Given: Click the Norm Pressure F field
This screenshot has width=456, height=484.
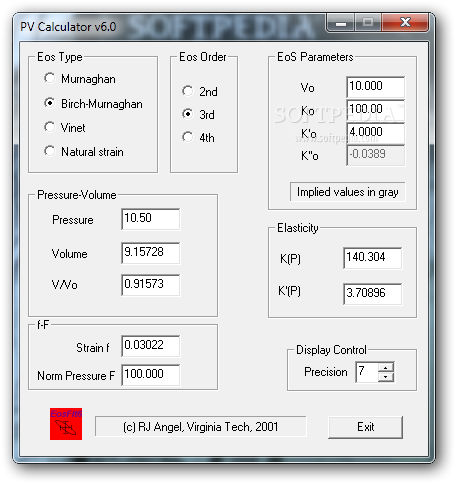Looking at the screenshot, I should pos(151,375).
